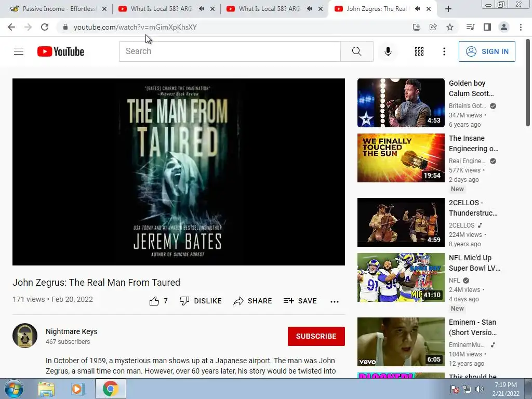Open system volume speaker icon
Image resolution: width=532 pixels, height=399 pixels.
click(x=480, y=389)
